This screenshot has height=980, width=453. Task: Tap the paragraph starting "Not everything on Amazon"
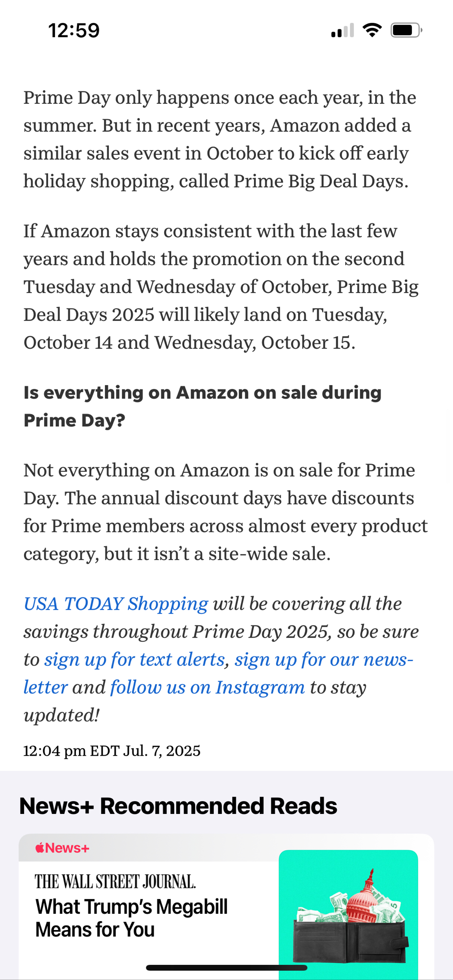pyautogui.click(x=226, y=512)
